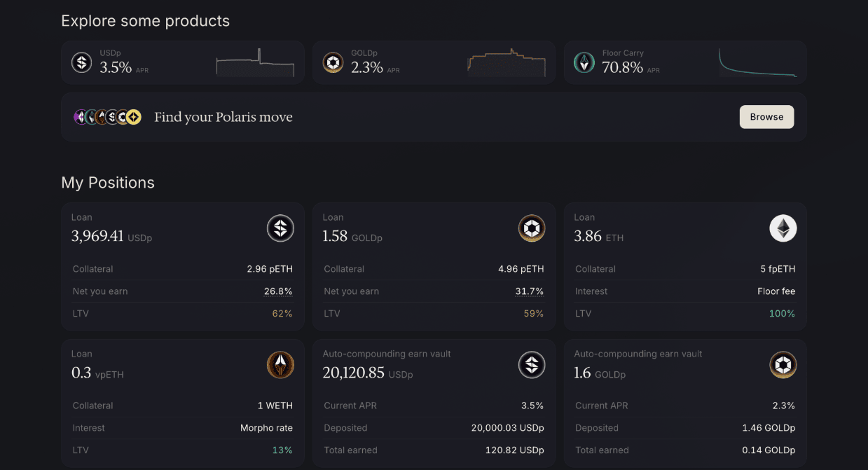This screenshot has width=868, height=470.
Task: Click the 1.46 GOLDp deposited amount
Action: tap(769, 428)
